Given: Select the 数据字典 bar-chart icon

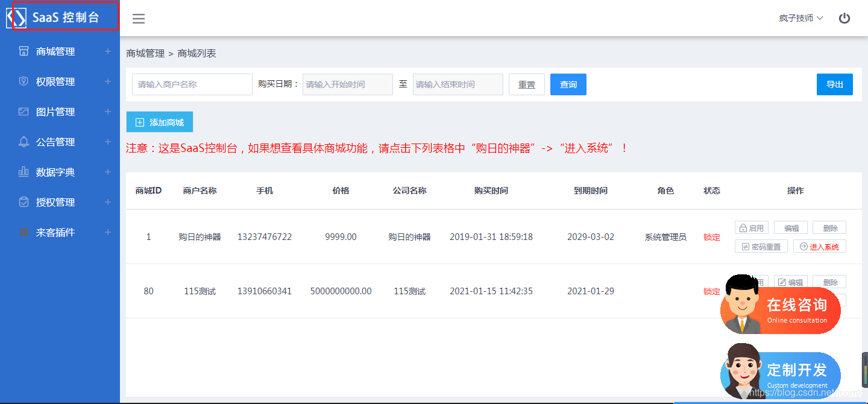Looking at the screenshot, I should [x=24, y=171].
